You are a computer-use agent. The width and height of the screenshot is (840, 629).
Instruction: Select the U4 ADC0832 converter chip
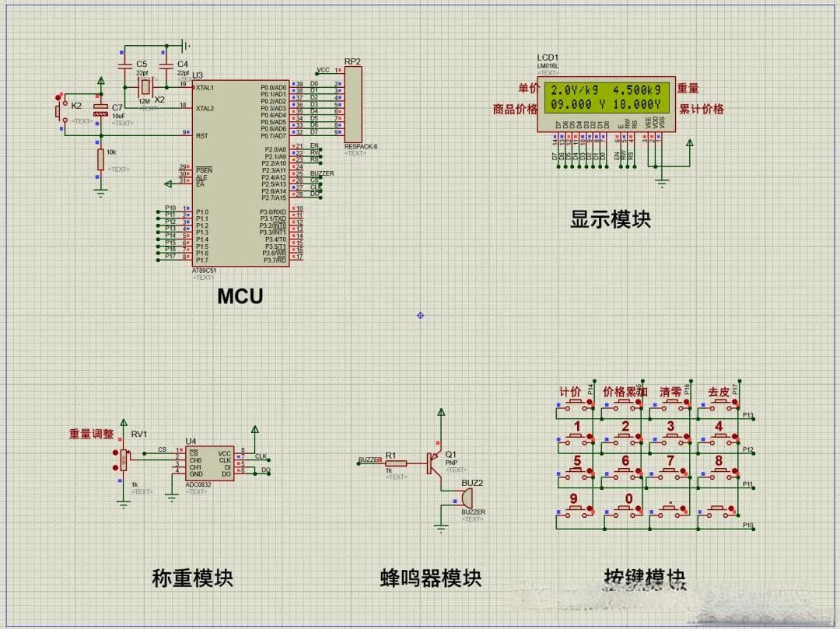pyautogui.click(x=209, y=463)
